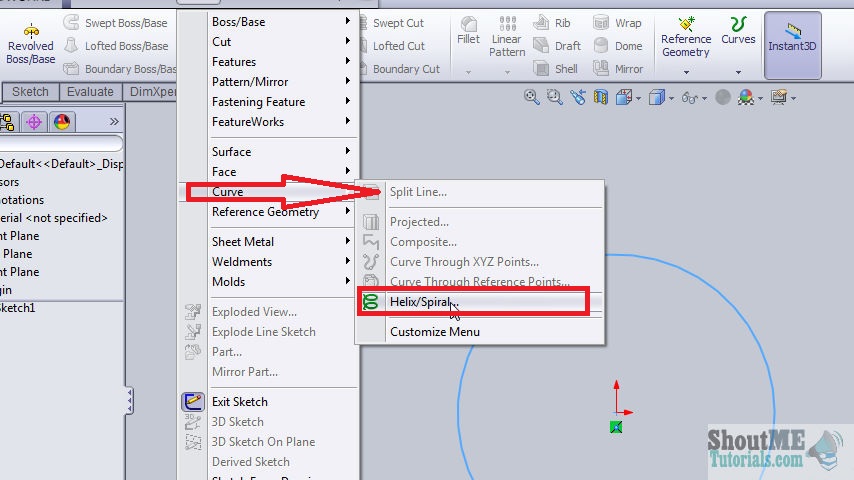Open Hide/Show Items glasses icon
This screenshot has width=854, height=480.
pyautogui.click(x=690, y=98)
